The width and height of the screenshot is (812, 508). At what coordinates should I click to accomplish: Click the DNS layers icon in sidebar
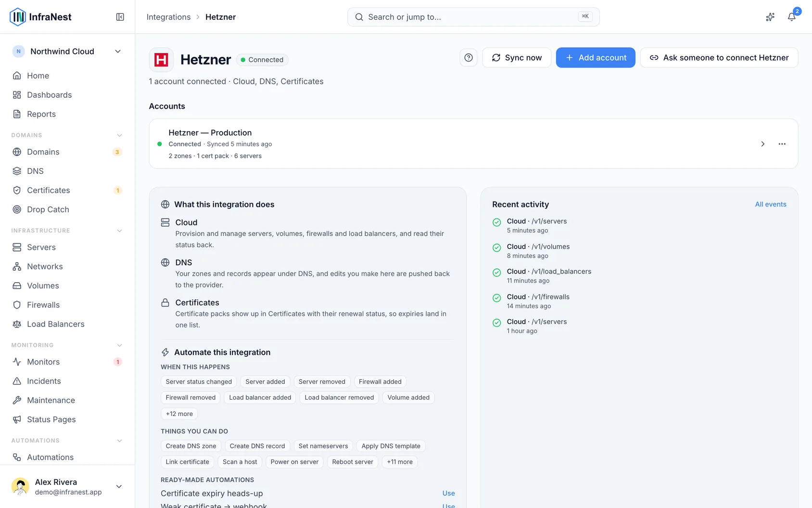point(17,171)
